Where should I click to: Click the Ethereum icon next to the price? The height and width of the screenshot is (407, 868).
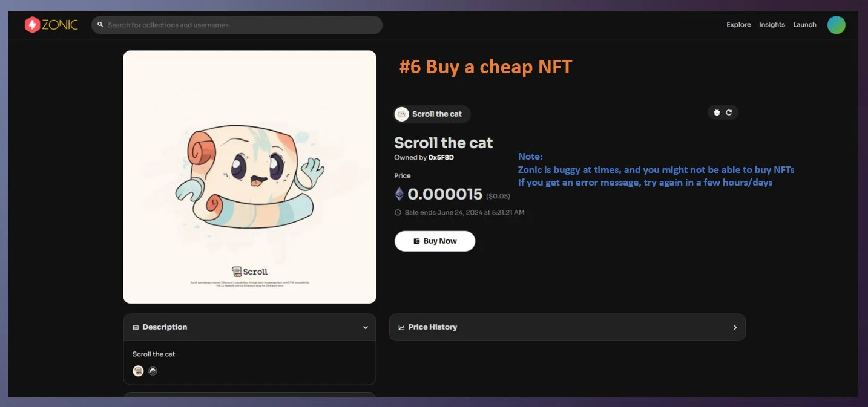(399, 194)
